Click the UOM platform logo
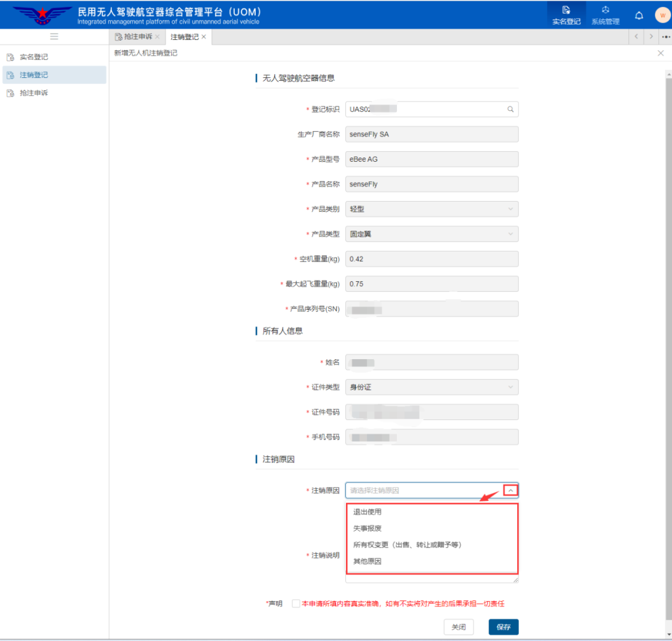The width and height of the screenshot is (672, 641). coord(42,15)
